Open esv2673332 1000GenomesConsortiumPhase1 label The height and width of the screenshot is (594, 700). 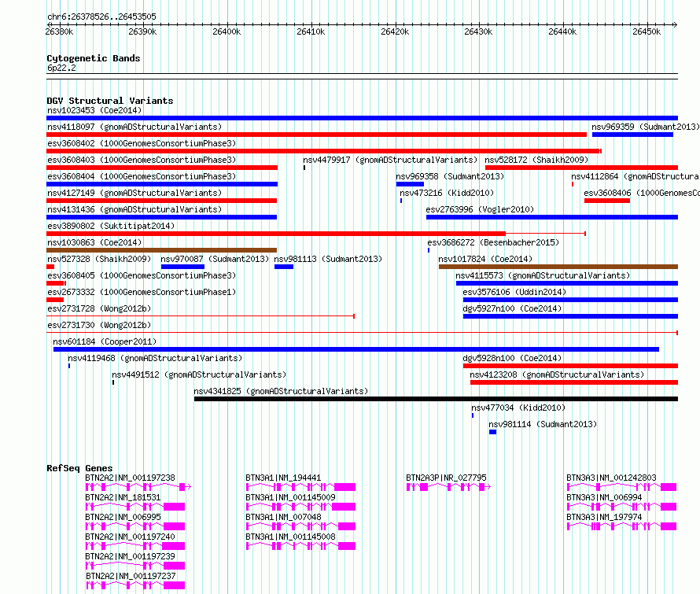142,292
